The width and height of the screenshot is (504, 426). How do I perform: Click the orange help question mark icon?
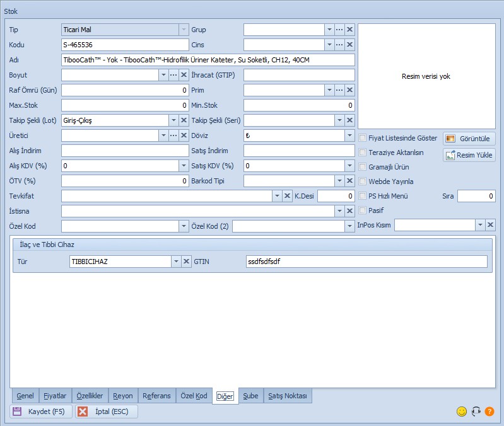click(489, 412)
